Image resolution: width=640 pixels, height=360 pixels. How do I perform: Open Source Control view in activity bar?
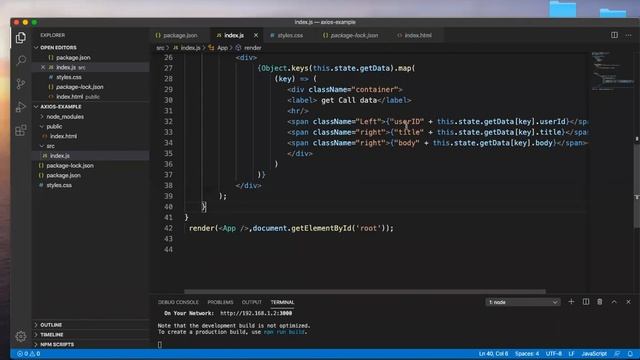(21, 84)
